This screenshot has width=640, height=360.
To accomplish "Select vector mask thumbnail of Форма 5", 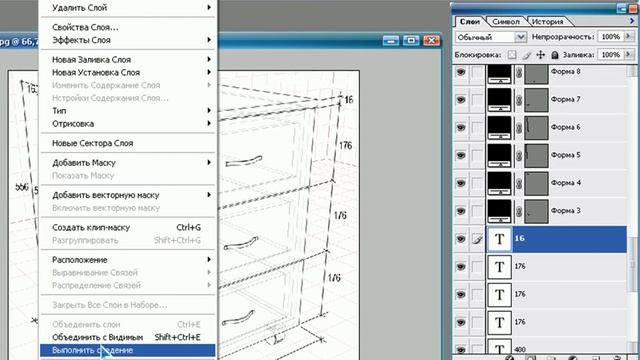I will pos(536,156).
